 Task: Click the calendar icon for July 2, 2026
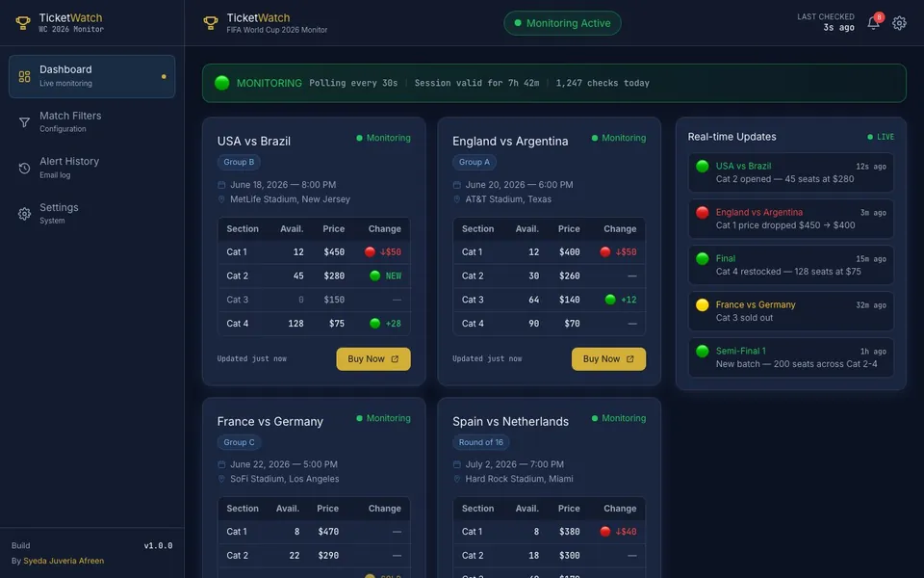coord(456,464)
